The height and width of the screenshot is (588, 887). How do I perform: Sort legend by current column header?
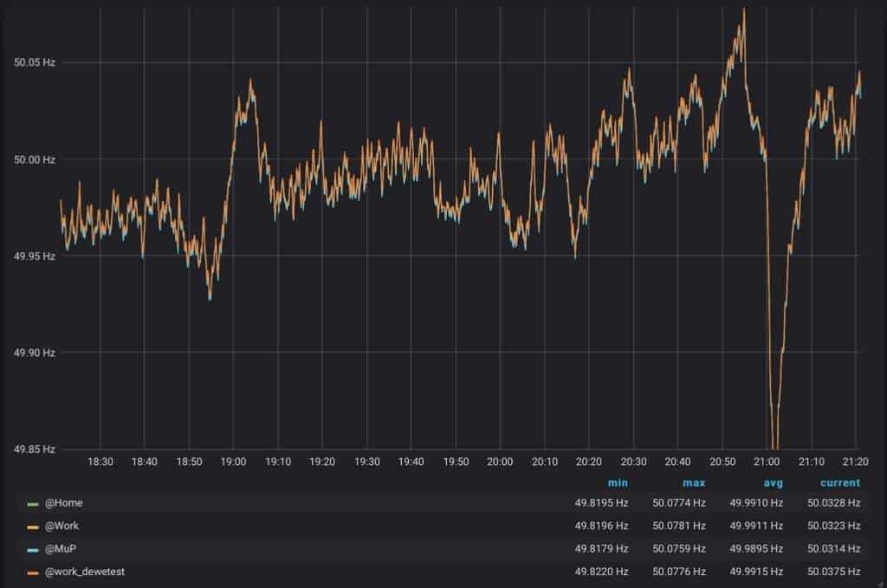839,483
